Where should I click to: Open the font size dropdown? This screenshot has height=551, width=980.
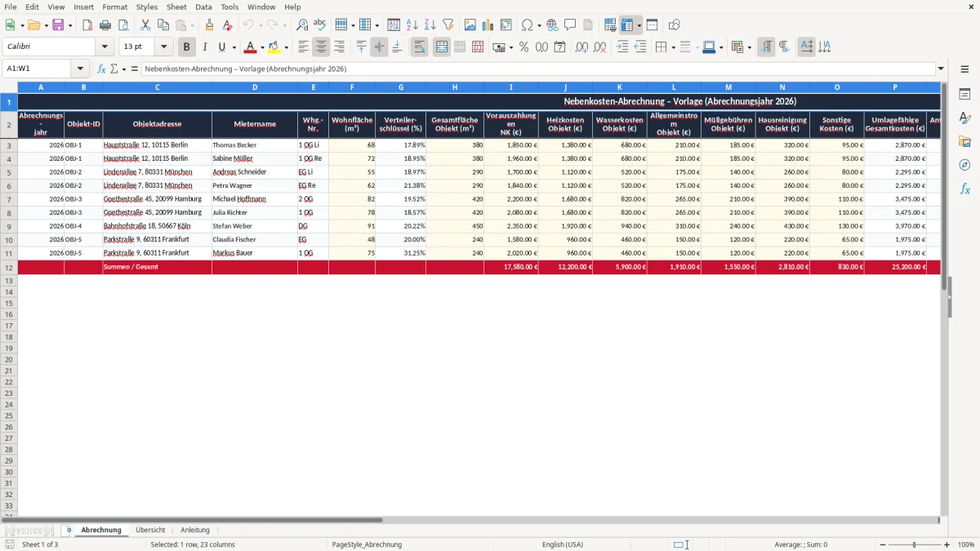(x=164, y=47)
